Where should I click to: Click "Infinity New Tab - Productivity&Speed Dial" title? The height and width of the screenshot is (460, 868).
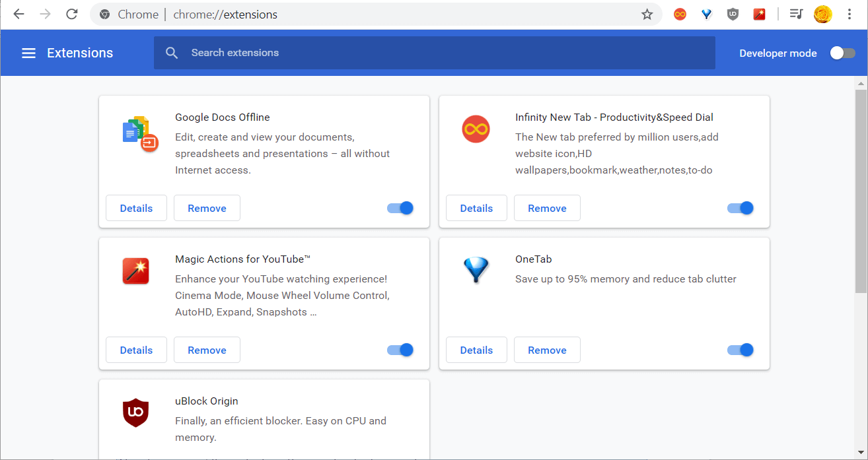point(614,117)
